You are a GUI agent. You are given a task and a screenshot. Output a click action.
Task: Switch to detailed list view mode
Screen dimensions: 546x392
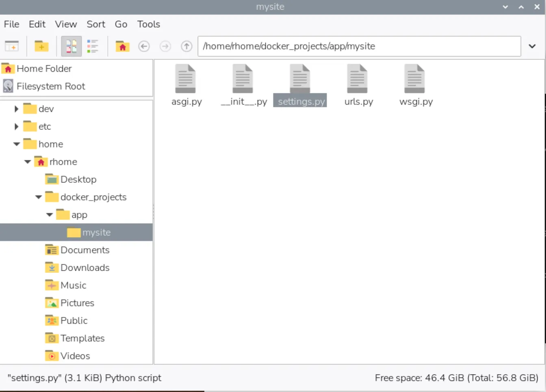tap(93, 46)
